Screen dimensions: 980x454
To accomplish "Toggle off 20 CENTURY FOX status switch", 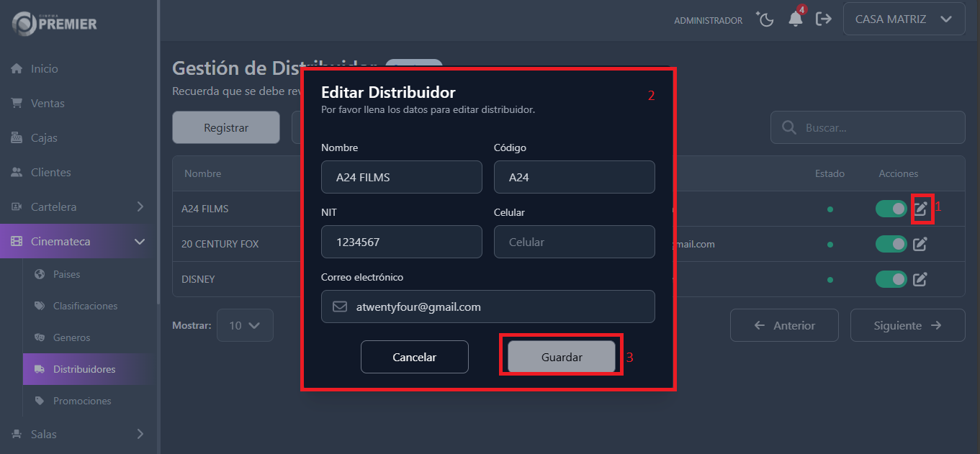I will (891, 244).
